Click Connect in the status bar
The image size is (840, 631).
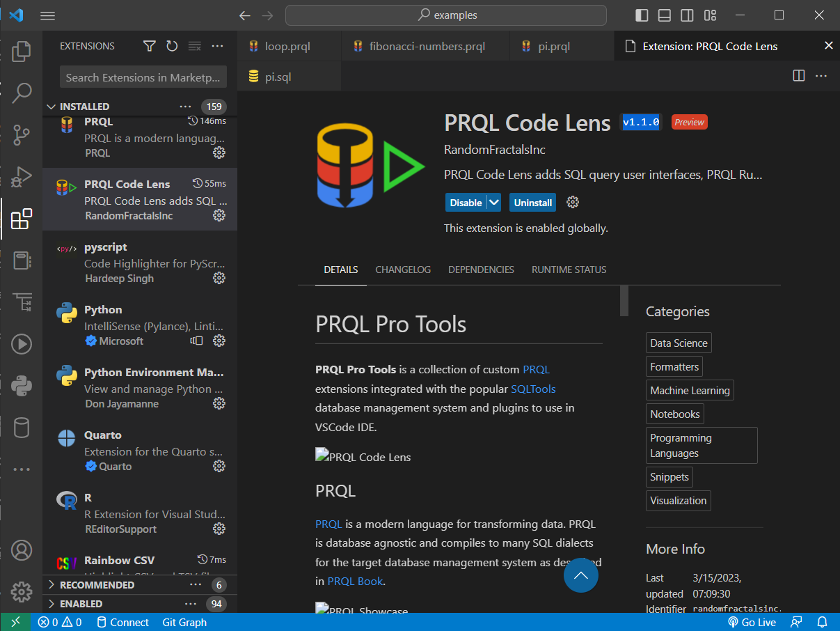(x=122, y=622)
